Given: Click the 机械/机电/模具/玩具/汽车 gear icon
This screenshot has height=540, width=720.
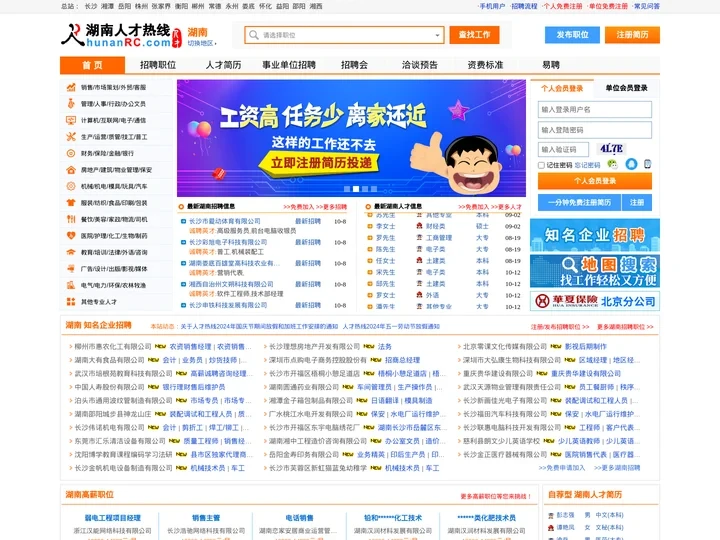Looking at the screenshot, I should coord(71,186).
